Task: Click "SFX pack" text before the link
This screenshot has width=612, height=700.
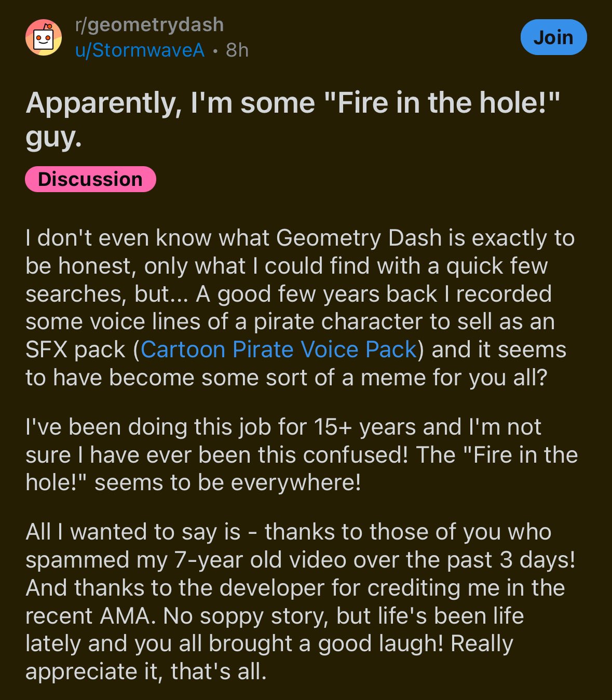Action: pos(75,349)
